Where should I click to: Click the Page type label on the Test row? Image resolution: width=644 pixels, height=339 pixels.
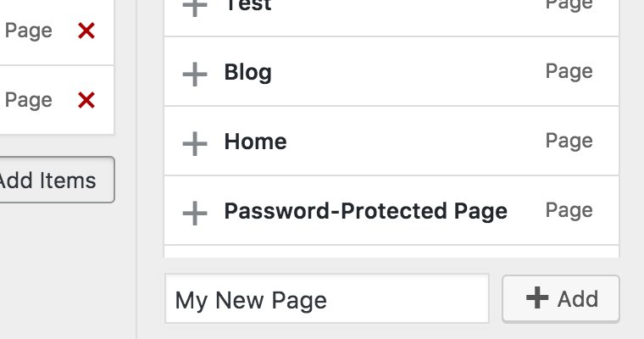coord(569,4)
